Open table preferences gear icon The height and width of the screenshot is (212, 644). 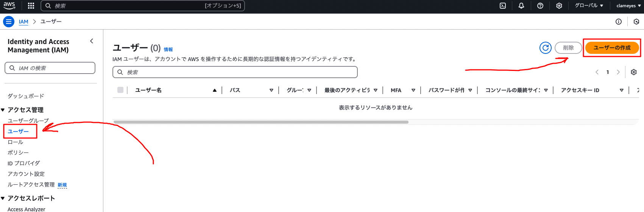634,72
